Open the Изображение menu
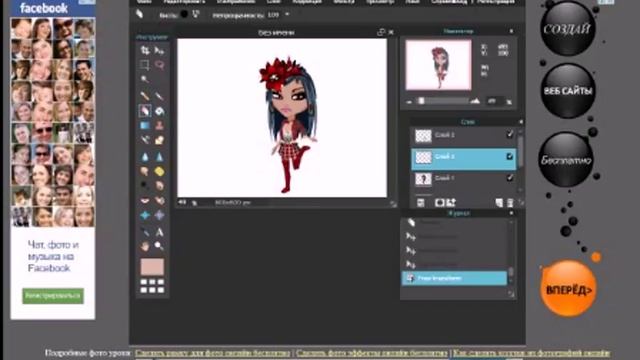The height and width of the screenshot is (360, 640). pos(236,2)
